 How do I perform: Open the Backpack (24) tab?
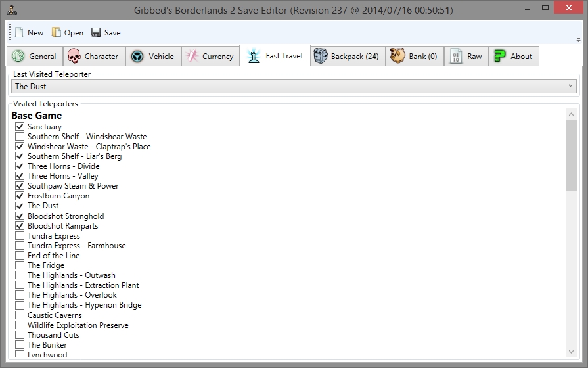(x=348, y=57)
